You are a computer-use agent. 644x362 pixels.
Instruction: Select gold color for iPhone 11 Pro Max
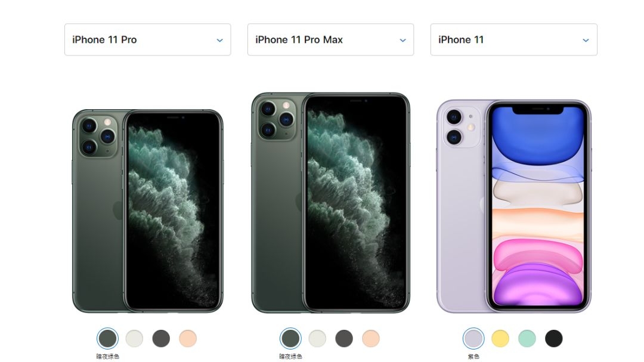[x=370, y=339]
